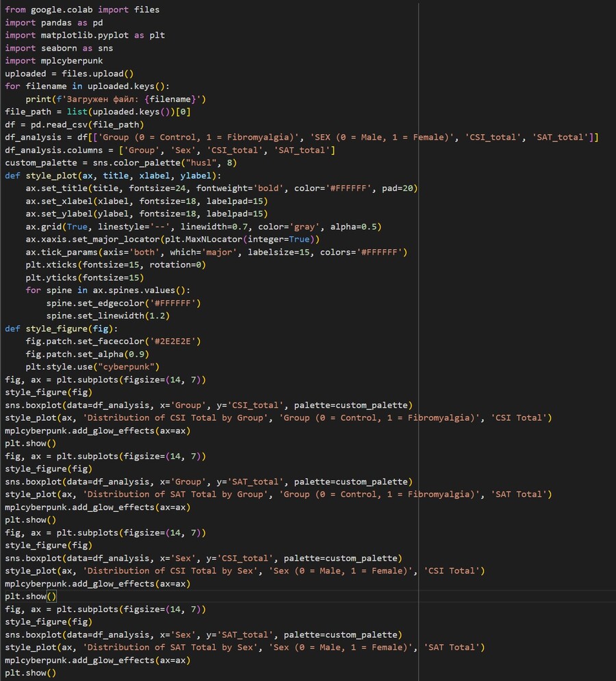This screenshot has height=681, width=616.
Task: Click the 'df_analysis.columns =' assignment line
Action: pos(170,150)
